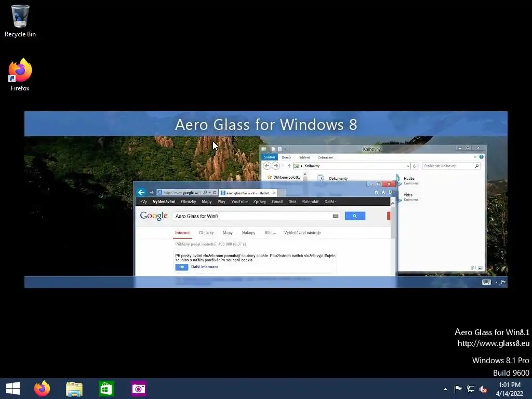Launch Firefox from the taskbar

[42, 389]
